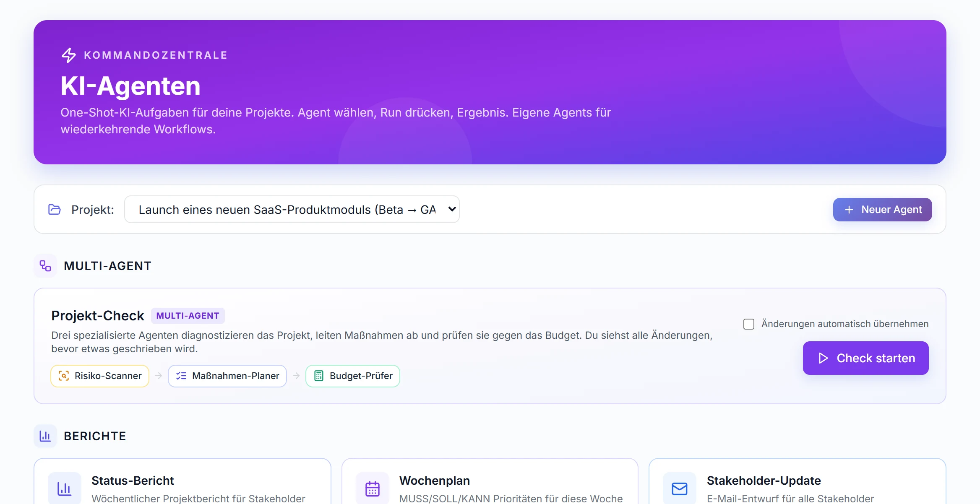The height and width of the screenshot is (504, 980).
Task: Click the Budget-Prüfer calculator icon
Action: pos(319,376)
